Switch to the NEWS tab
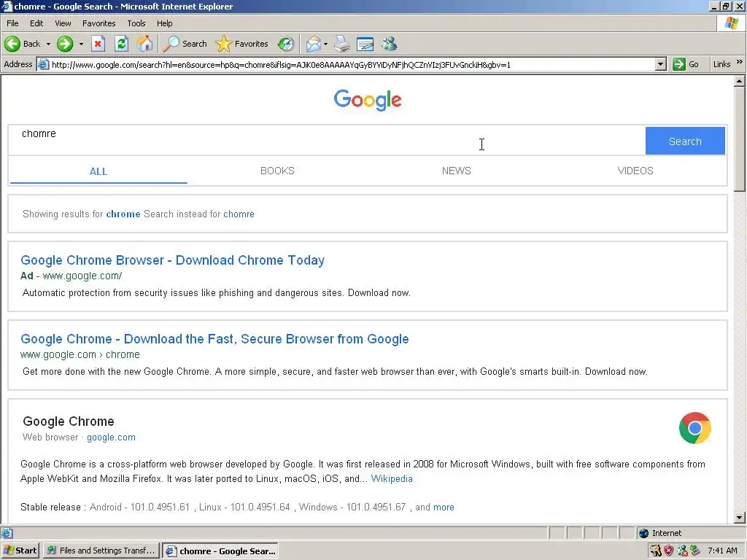The height and width of the screenshot is (560, 747). (x=457, y=171)
